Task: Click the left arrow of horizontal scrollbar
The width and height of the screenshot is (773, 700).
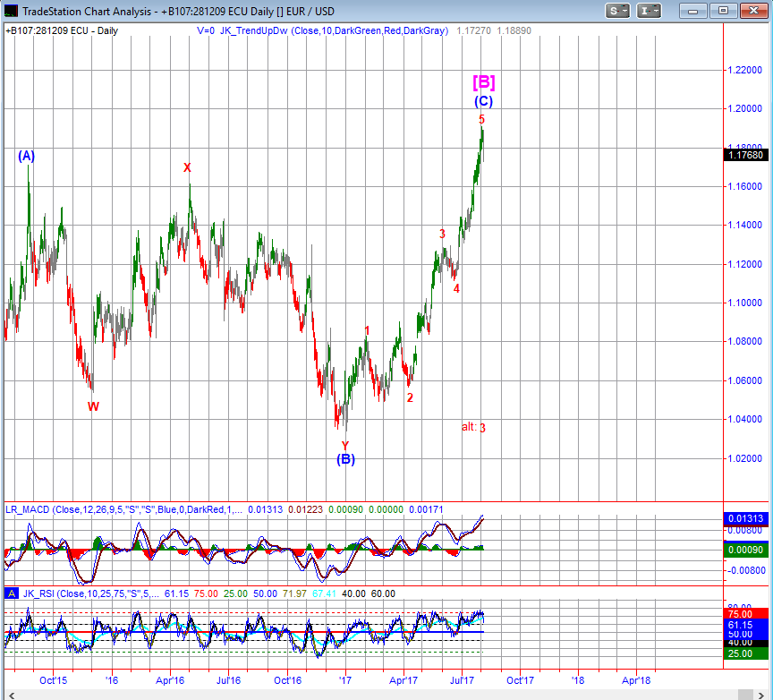Action: (12, 696)
